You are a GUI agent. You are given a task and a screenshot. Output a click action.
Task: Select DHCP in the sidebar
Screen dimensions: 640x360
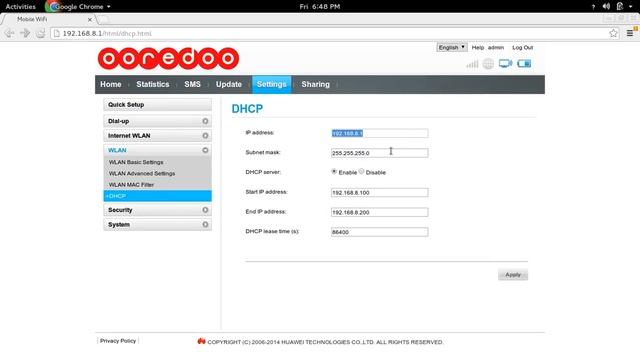click(158, 196)
